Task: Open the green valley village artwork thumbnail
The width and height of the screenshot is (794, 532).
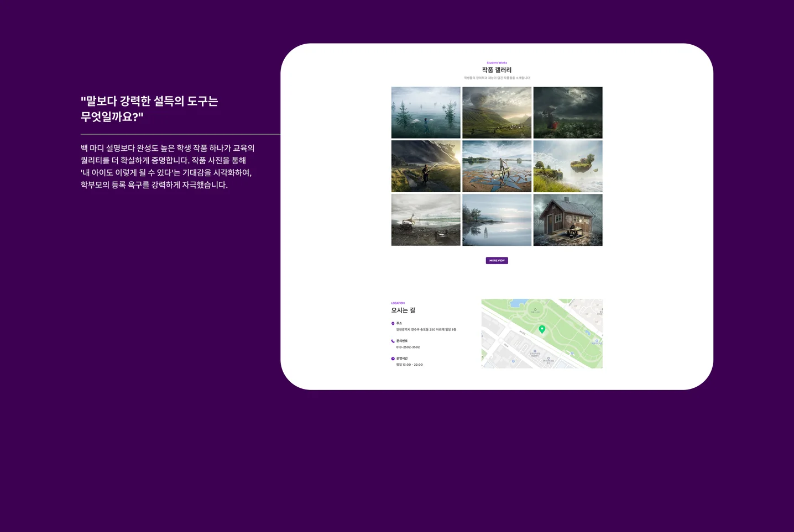Action: click(497, 112)
